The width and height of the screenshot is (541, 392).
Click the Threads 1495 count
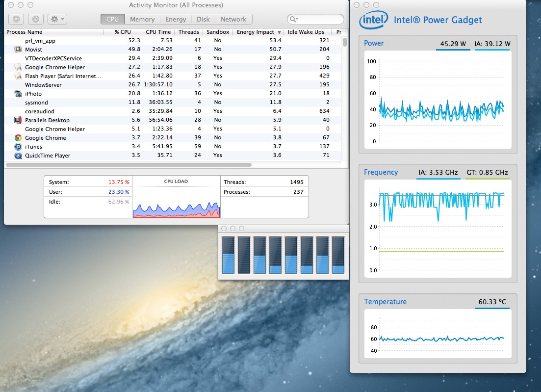tap(296, 182)
